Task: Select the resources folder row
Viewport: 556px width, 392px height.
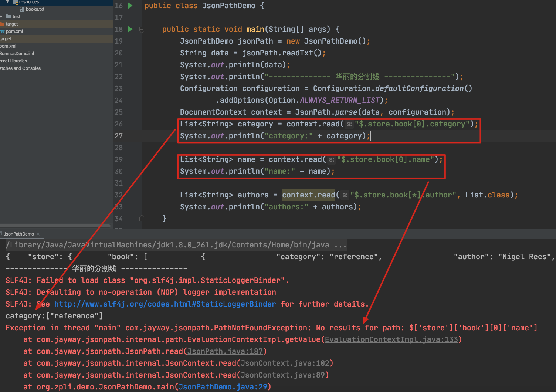Action: (x=56, y=2)
